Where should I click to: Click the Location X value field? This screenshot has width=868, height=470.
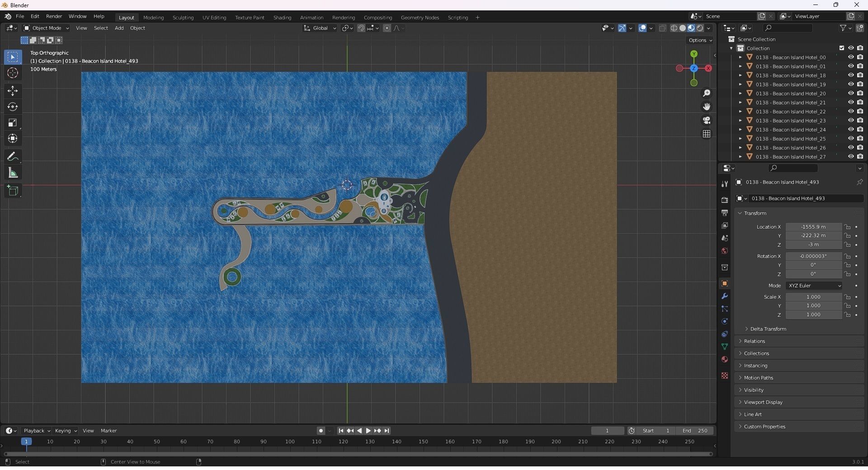[x=814, y=227]
